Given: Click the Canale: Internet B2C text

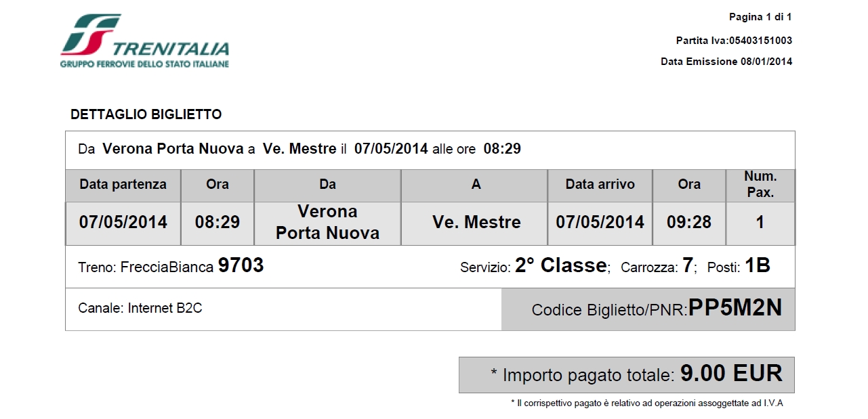Looking at the screenshot, I should [x=140, y=309].
